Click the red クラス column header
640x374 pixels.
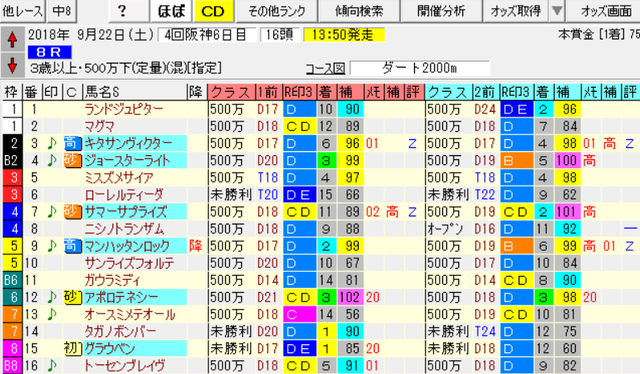click(231, 92)
